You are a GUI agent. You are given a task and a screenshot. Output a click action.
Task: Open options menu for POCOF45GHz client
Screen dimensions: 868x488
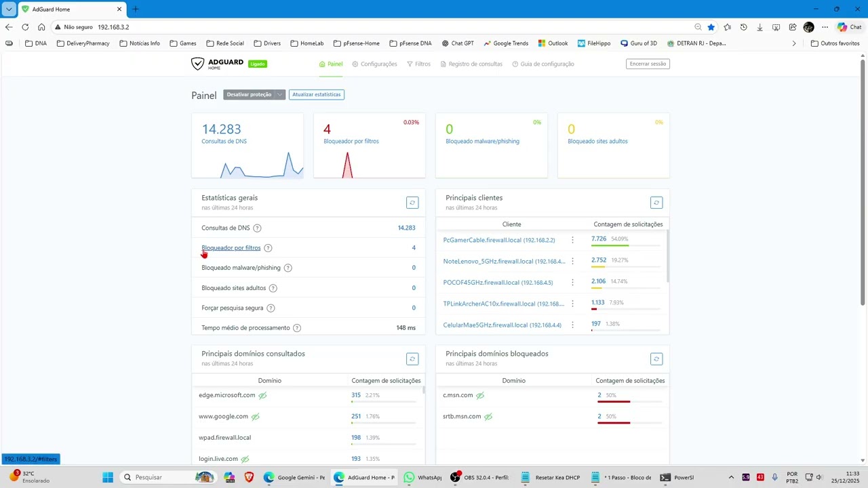572,282
